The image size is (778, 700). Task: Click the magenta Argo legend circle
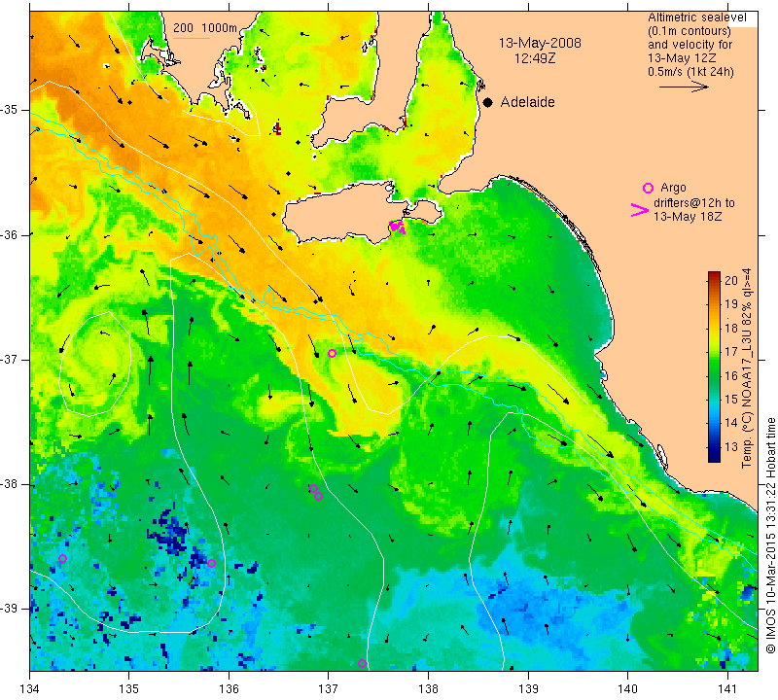pyautogui.click(x=648, y=188)
